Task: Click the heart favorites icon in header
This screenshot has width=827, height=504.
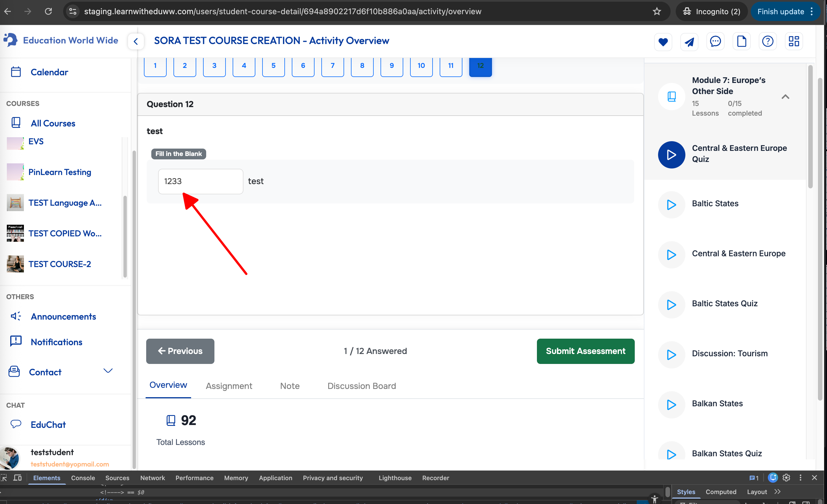Action: click(663, 41)
